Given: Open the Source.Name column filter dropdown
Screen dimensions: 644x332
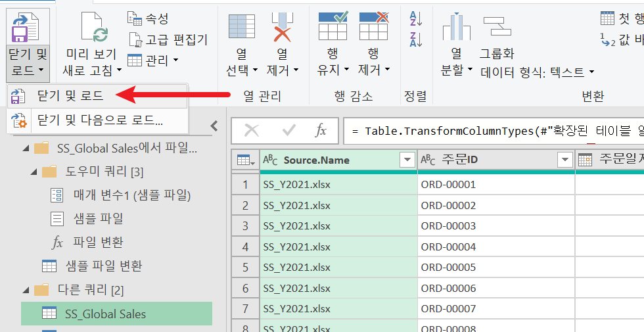Looking at the screenshot, I should click(407, 160).
